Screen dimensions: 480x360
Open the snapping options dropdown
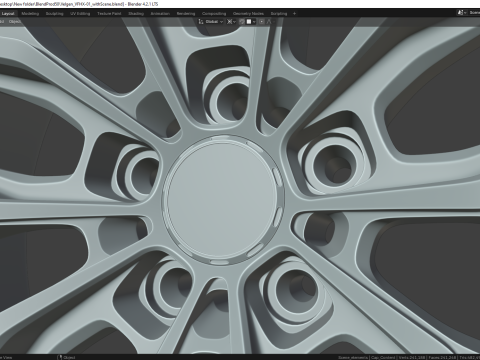click(x=251, y=22)
